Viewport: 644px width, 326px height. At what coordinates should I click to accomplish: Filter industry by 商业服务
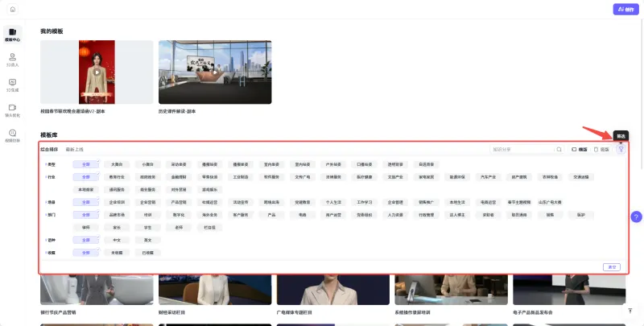[148, 190]
